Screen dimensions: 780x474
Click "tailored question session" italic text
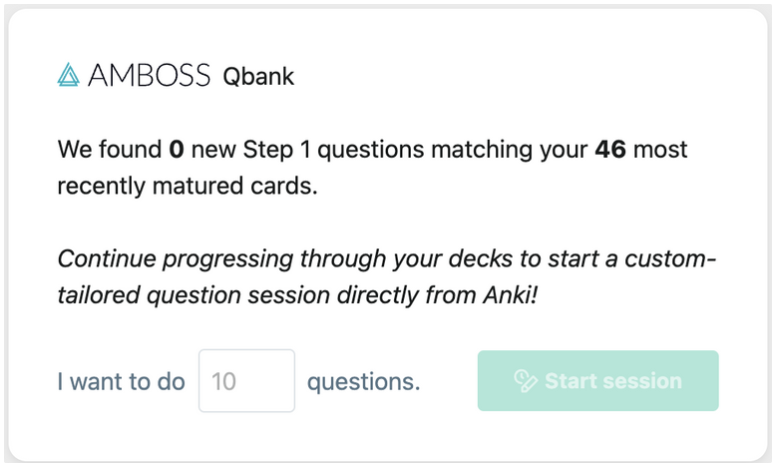coord(194,295)
